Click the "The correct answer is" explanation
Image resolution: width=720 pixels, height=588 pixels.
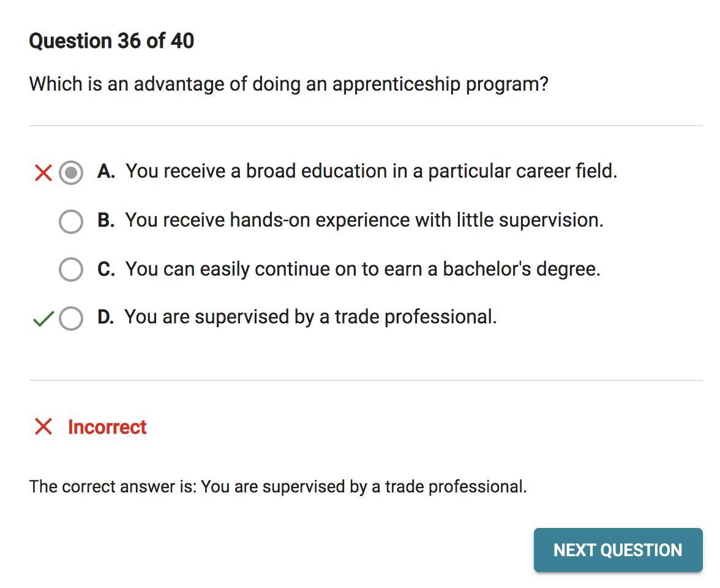pyautogui.click(x=278, y=486)
